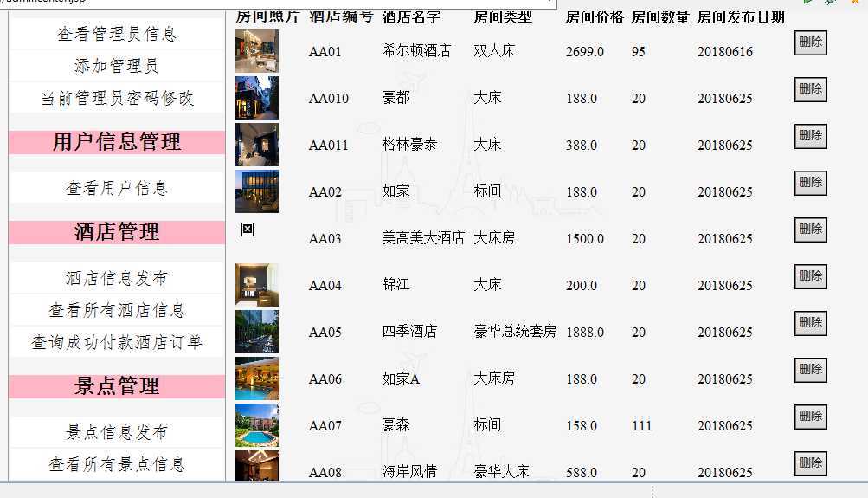
Task: Delete the AA07 豪森 room entry
Action: (810, 417)
